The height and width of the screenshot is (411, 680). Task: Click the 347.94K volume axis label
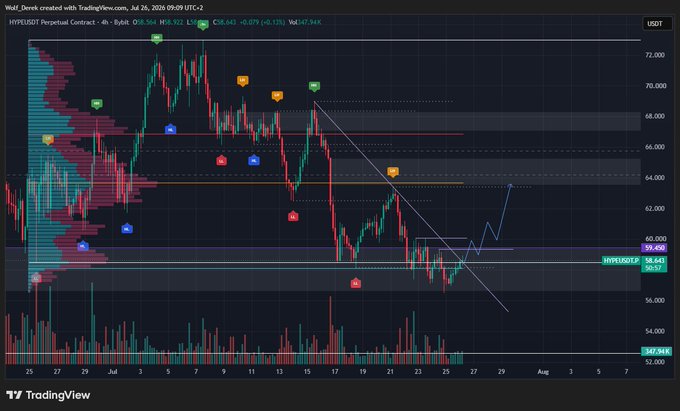657,351
